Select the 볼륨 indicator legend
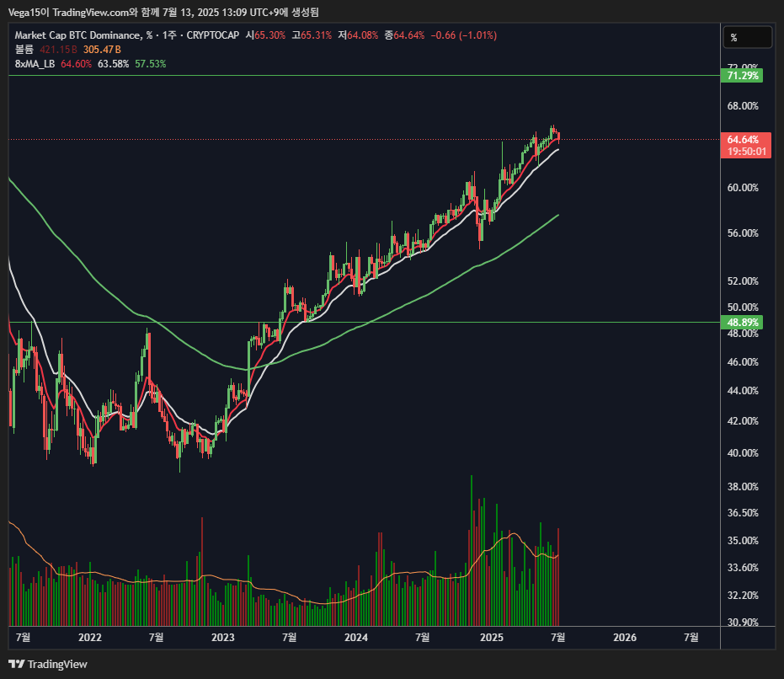This screenshot has width=784, height=679. point(24,50)
